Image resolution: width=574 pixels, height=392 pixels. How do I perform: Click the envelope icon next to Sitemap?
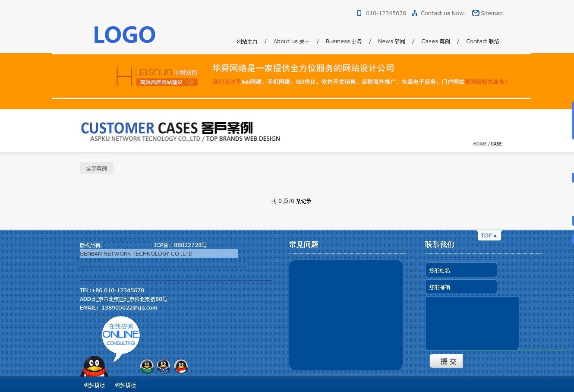[476, 13]
